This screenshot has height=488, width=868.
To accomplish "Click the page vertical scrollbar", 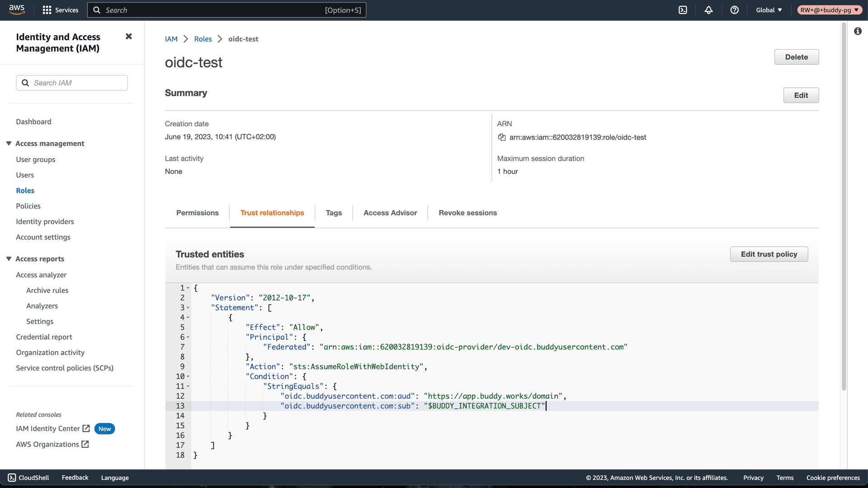I will 844,206.
